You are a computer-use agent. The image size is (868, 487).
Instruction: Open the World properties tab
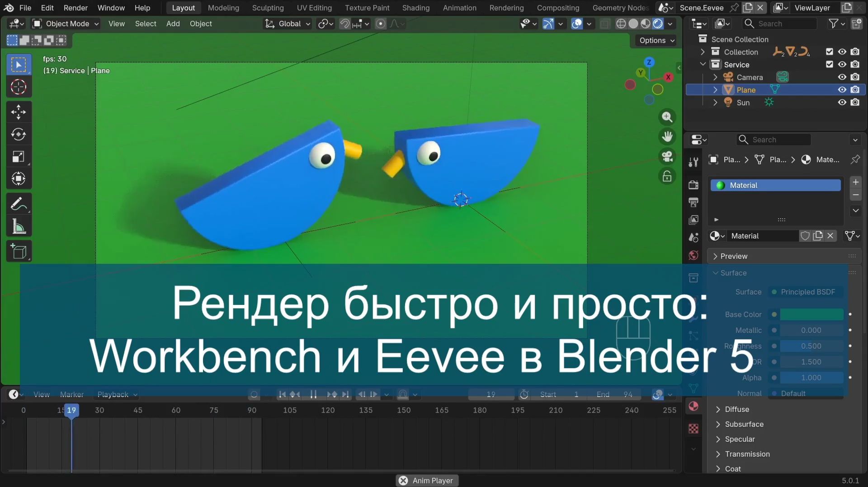pyautogui.click(x=693, y=255)
